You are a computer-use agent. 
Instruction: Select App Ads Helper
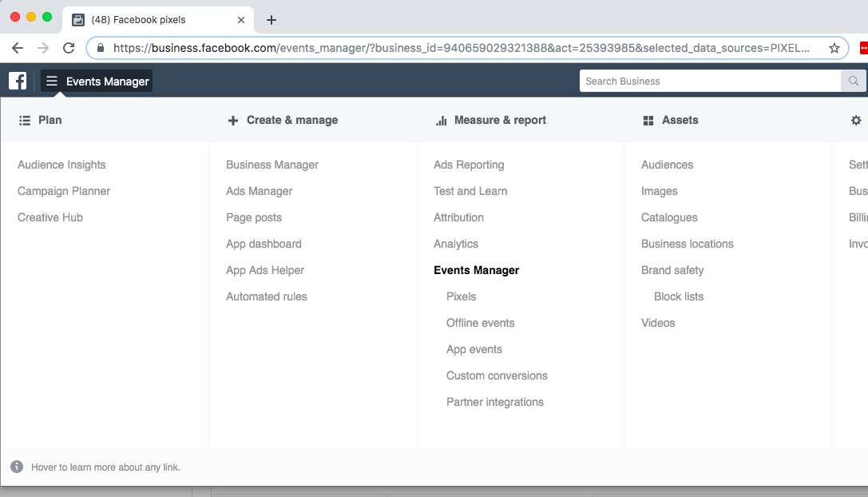tap(265, 270)
